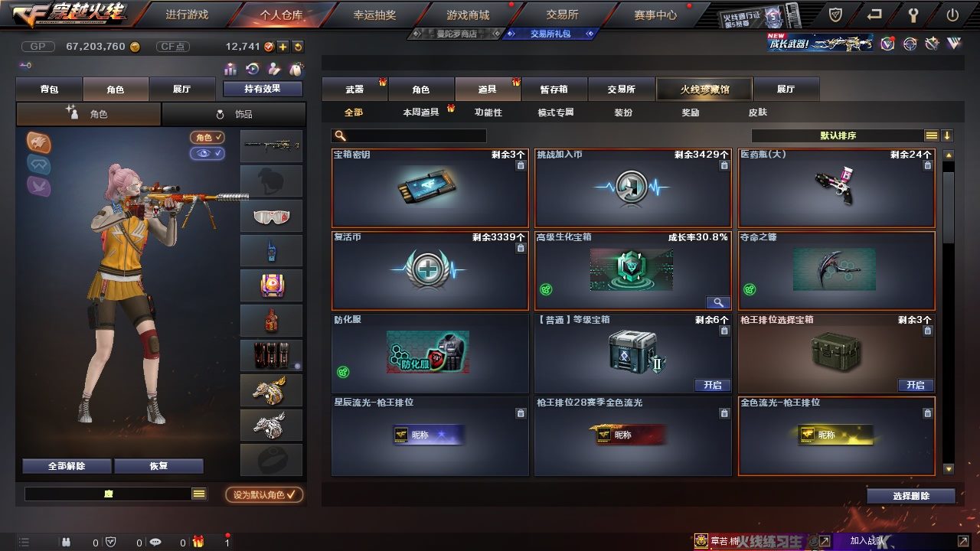Click 开启 on 枪王排位选择宝箱
The height and width of the screenshot is (551, 980).
pyautogui.click(x=916, y=385)
